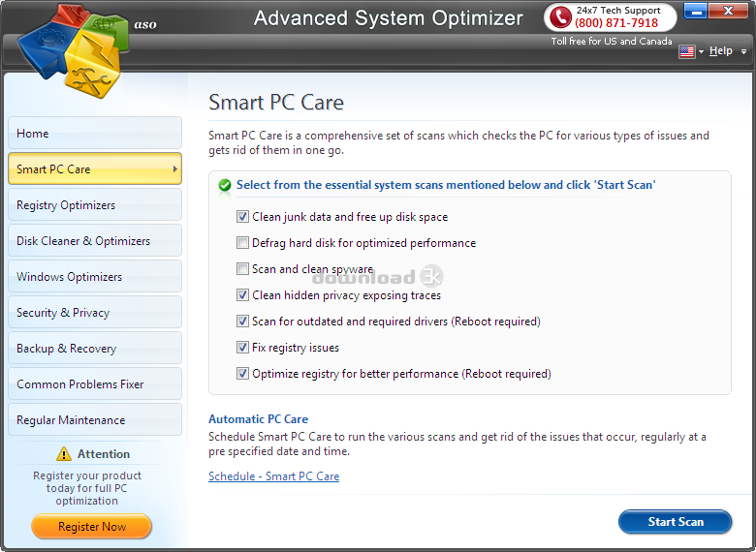Screen dimensions: 756x552
Task: Close the Advanced System Optimizer window
Action: pyautogui.click(x=728, y=11)
